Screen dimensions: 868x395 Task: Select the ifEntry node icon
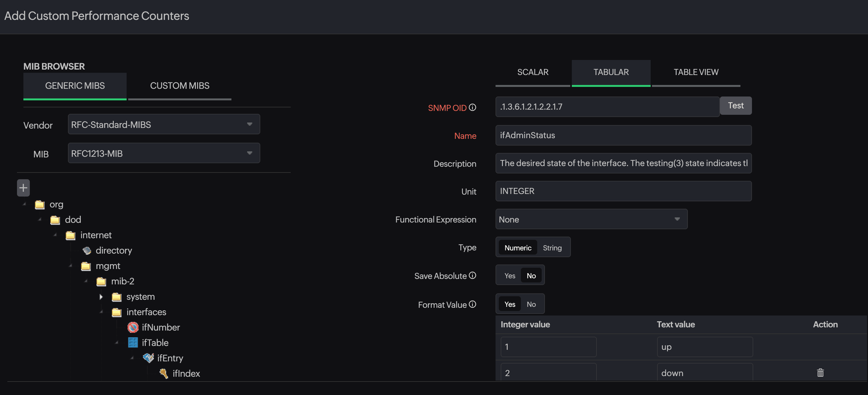click(148, 358)
